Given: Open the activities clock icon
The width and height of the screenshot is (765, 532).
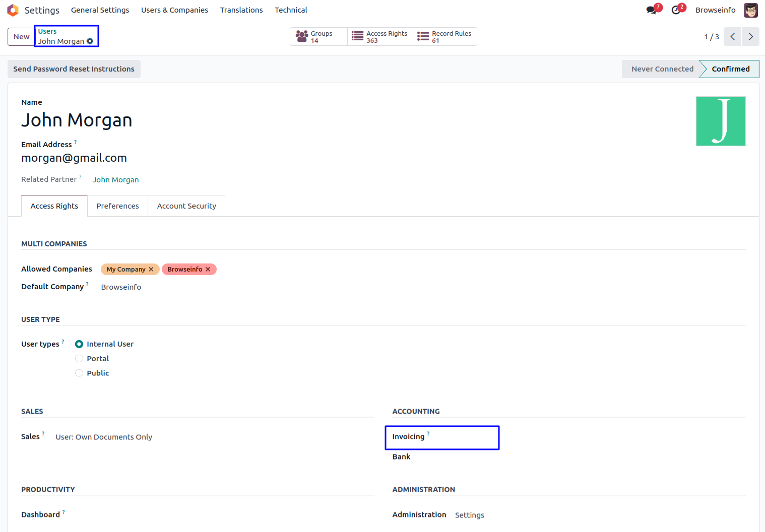Looking at the screenshot, I should point(676,10).
